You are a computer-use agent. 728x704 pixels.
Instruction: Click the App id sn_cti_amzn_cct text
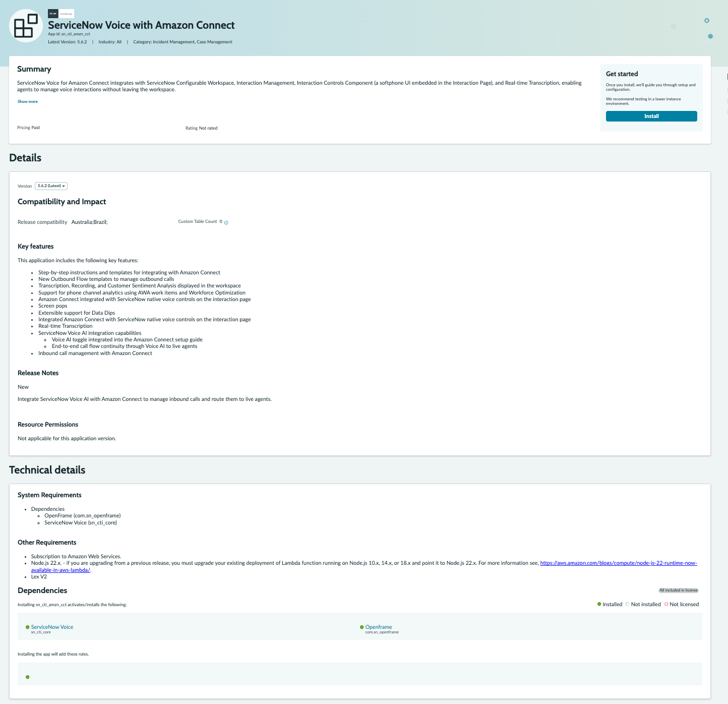click(x=69, y=34)
